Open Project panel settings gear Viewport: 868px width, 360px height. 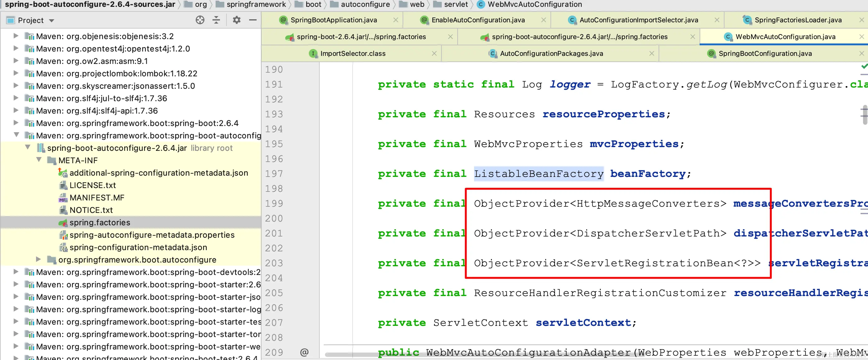(236, 20)
